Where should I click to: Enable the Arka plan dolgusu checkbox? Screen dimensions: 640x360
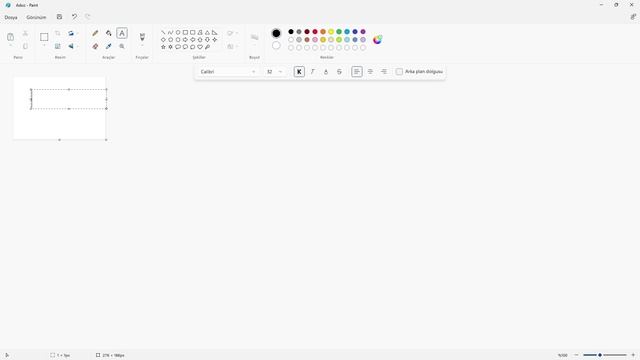399,72
